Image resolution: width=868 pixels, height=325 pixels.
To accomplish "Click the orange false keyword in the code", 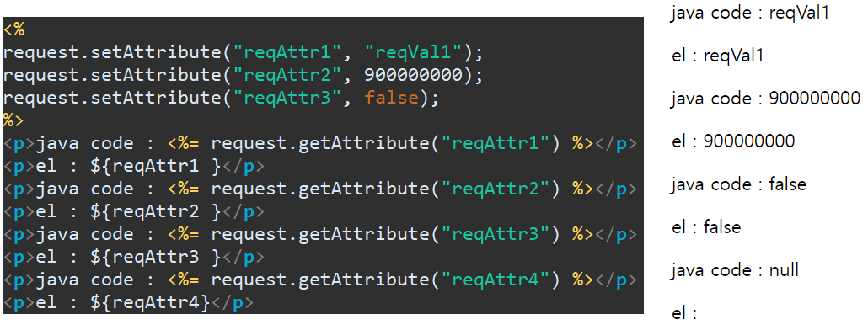I will coord(391,98).
